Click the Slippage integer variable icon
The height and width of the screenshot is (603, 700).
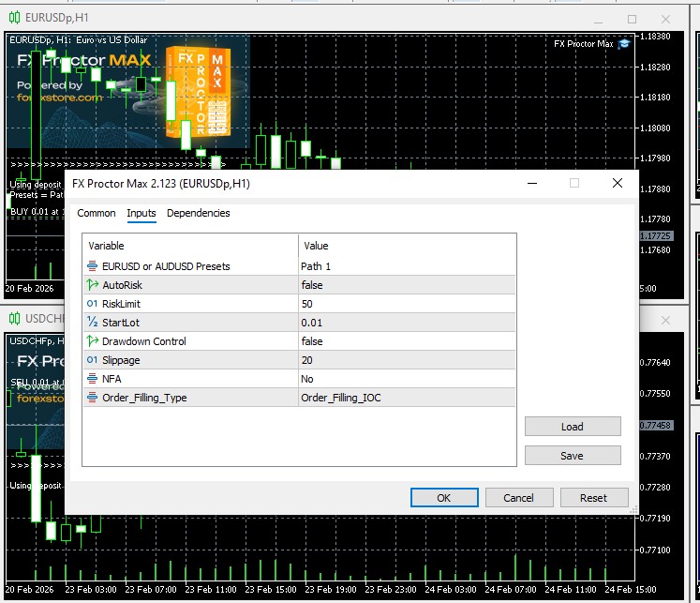pyautogui.click(x=92, y=360)
